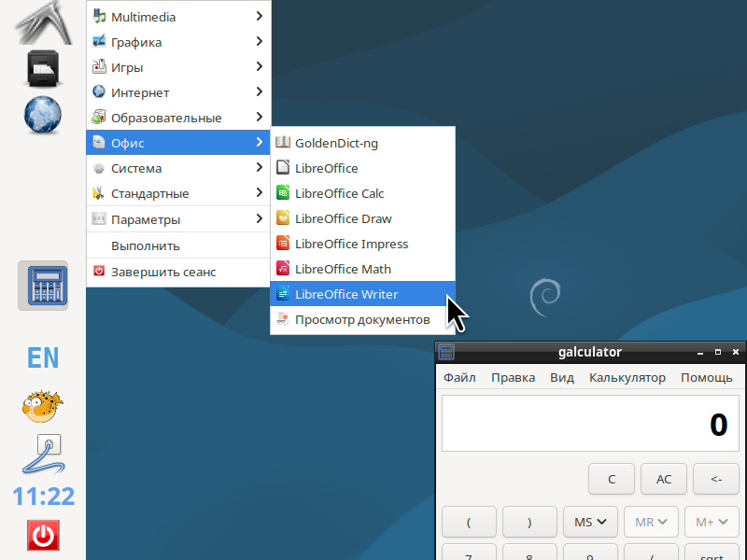Click the GoldenDict-ng book icon
The image size is (747, 560).
(x=283, y=143)
